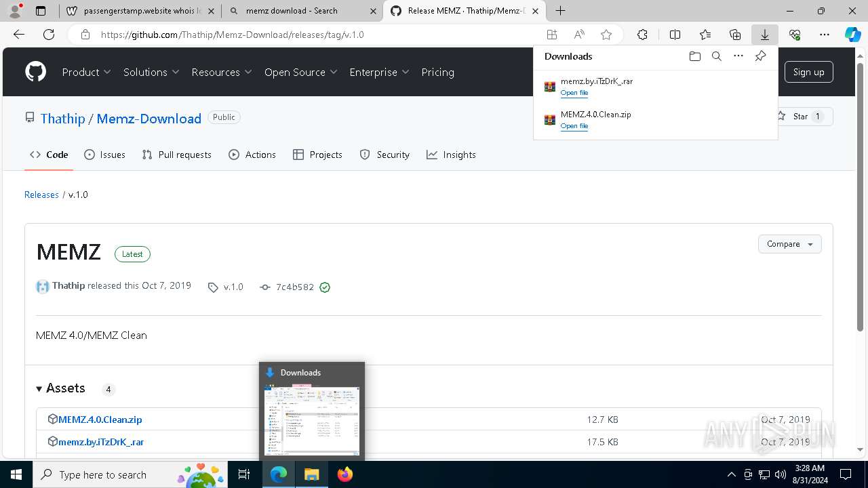Screen dimensions: 868x488
Task: Expand Product menu on GitHub
Action: tap(86, 72)
